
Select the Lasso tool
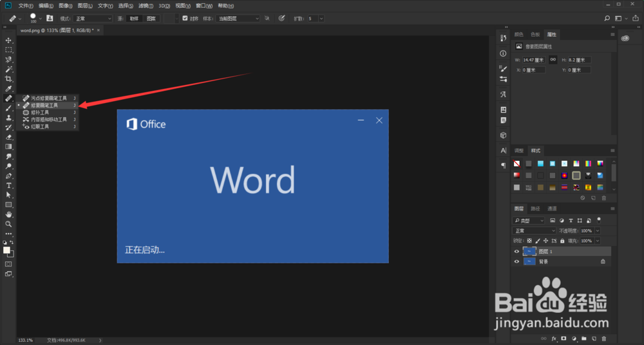click(x=8, y=60)
